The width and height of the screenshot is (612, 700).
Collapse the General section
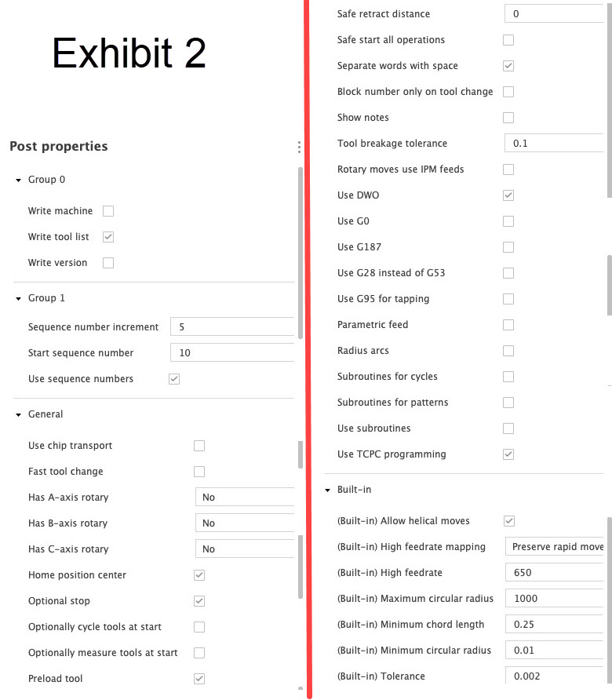click(x=18, y=414)
